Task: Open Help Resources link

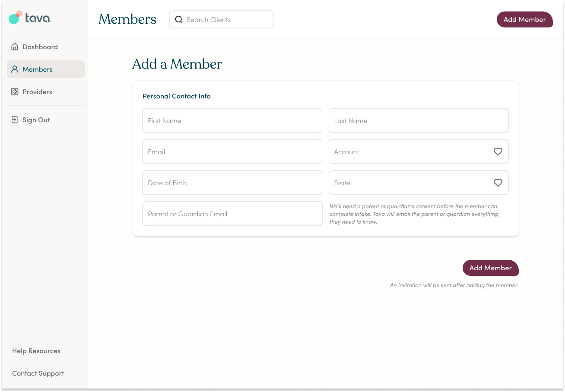Action: [x=36, y=351]
